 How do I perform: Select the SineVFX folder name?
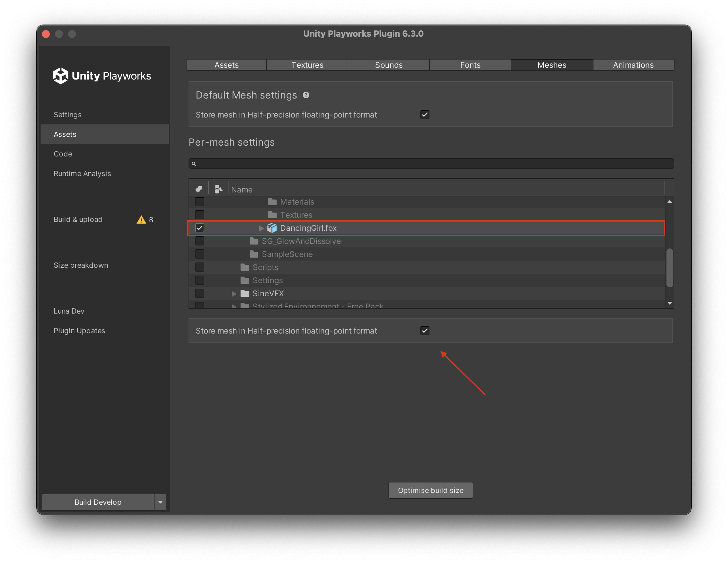(268, 294)
